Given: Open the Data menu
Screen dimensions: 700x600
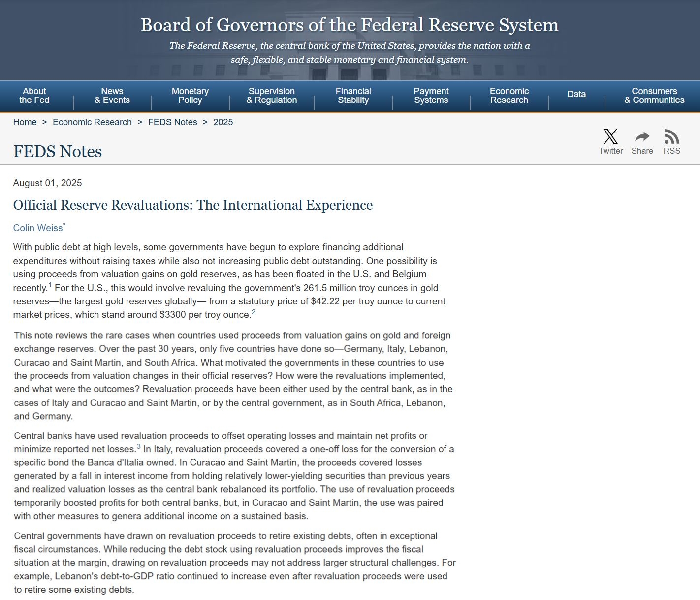Looking at the screenshot, I should pyautogui.click(x=576, y=94).
